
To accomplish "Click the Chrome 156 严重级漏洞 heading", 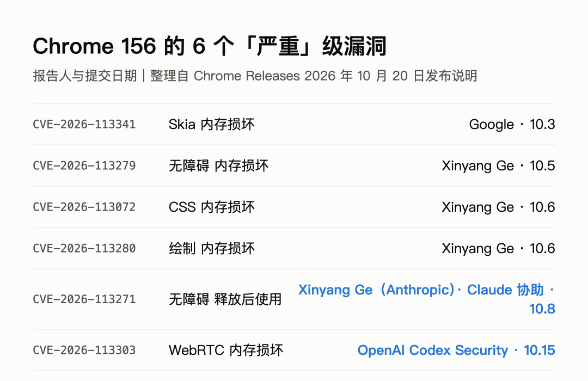I will coord(210,46).
